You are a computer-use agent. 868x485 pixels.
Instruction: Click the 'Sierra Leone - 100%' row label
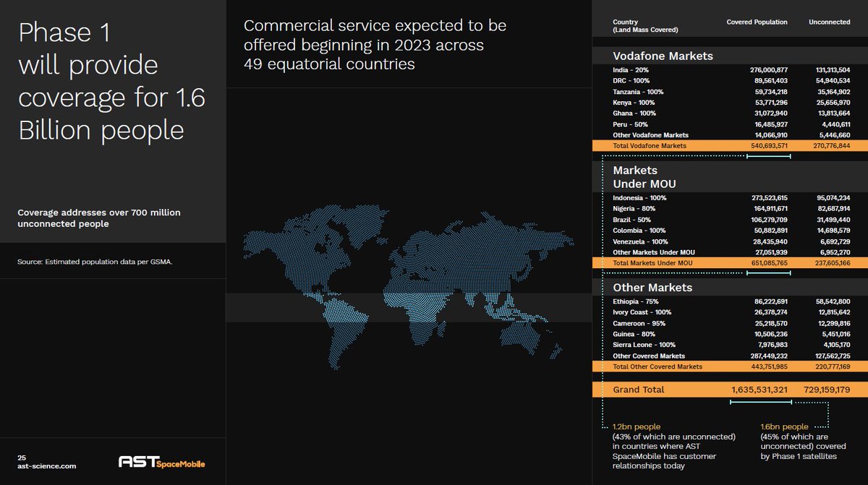pyautogui.click(x=644, y=345)
